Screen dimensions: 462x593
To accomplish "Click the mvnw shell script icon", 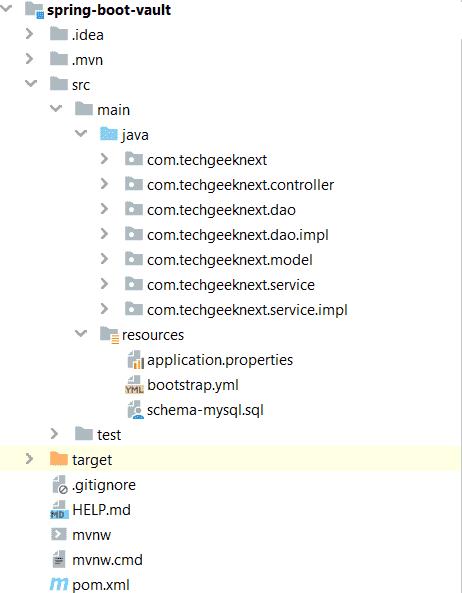I will (x=59, y=534).
